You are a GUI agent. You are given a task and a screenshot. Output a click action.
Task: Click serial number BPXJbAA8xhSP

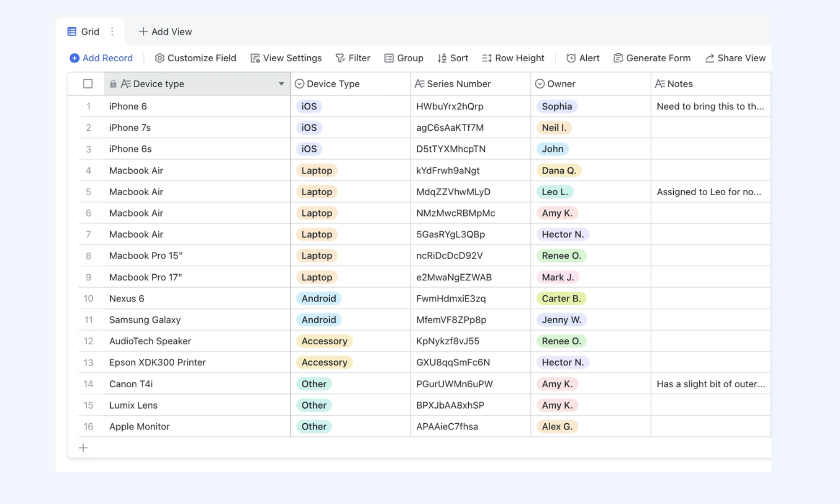point(450,405)
